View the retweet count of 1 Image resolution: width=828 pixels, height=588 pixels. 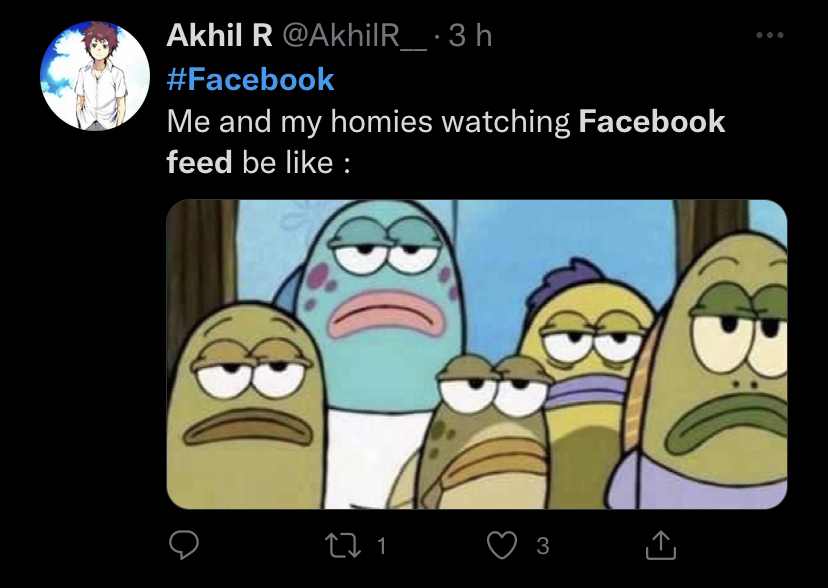click(x=381, y=546)
